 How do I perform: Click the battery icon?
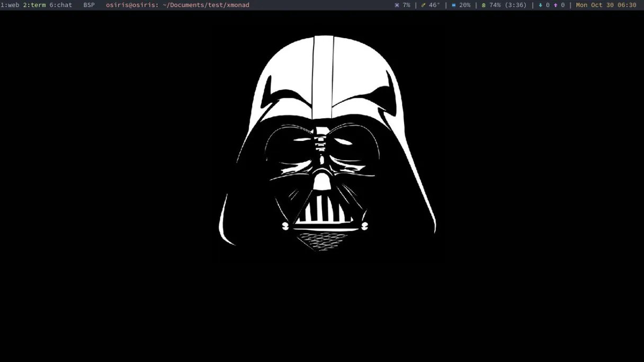[x=484, y=5]
